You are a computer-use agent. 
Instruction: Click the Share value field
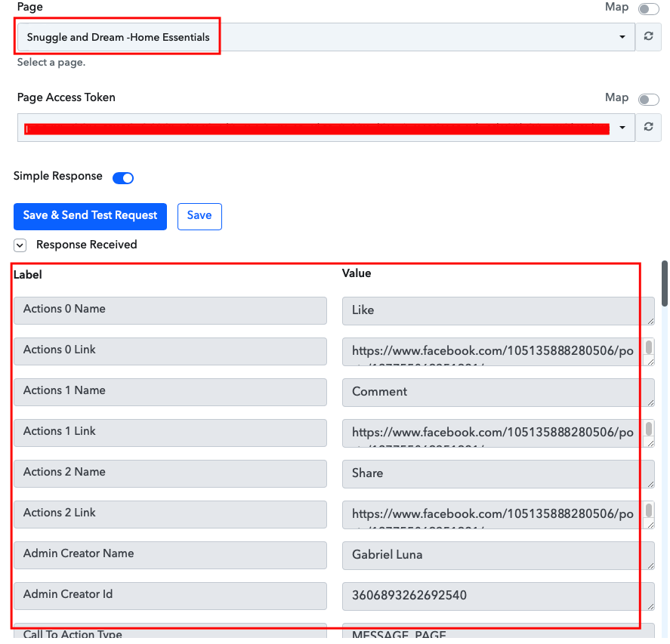(x=499, y=474)
